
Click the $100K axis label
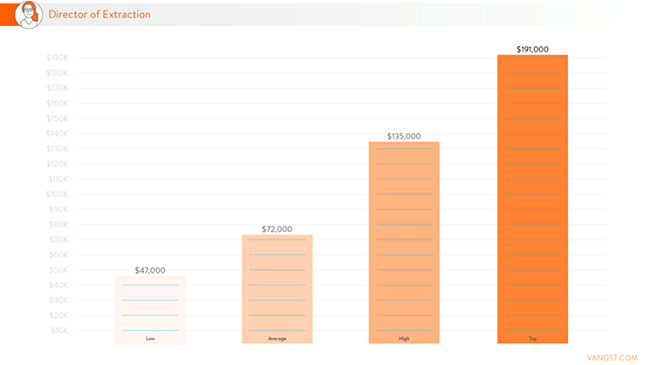pyautogui.click(x=57, y=194)
